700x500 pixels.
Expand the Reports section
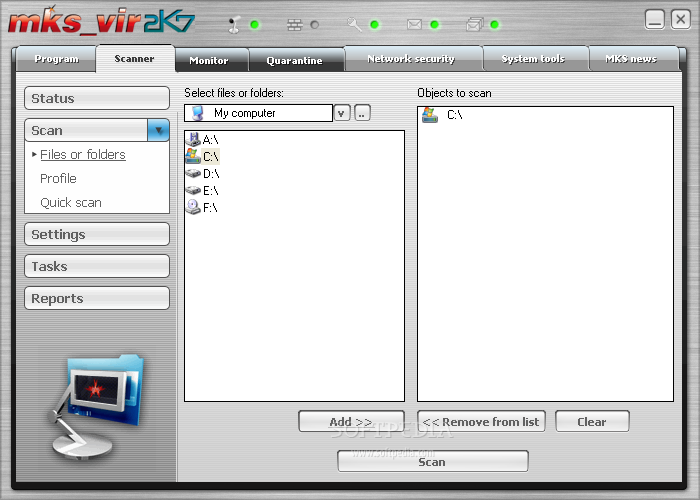[x=97, y=298]
